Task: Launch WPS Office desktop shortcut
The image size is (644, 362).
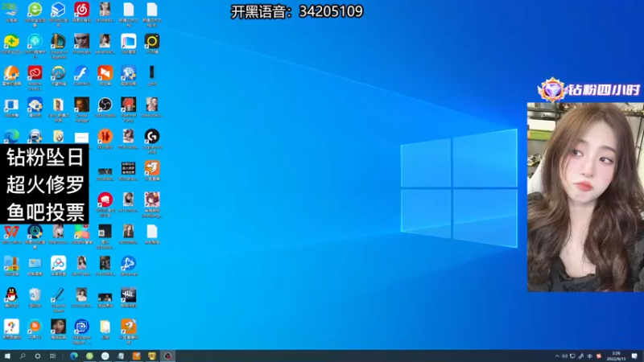Action: coord(11,232)
